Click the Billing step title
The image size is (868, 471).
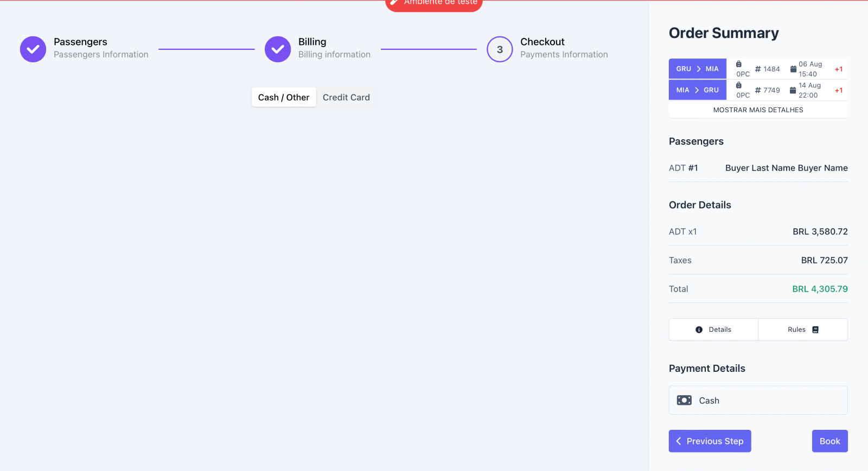pyautogui.click(x=312, y=42)
